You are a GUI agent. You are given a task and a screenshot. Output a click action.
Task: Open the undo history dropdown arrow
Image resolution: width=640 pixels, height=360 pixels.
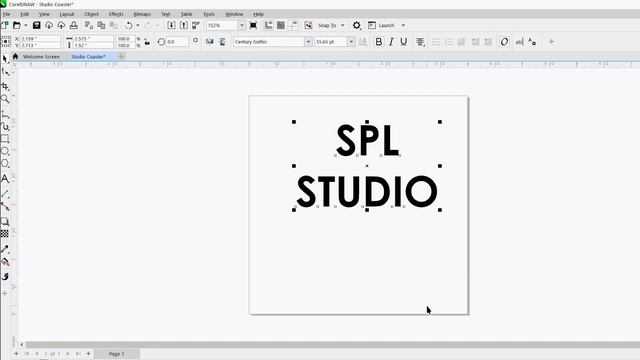(x=138, y=25)
